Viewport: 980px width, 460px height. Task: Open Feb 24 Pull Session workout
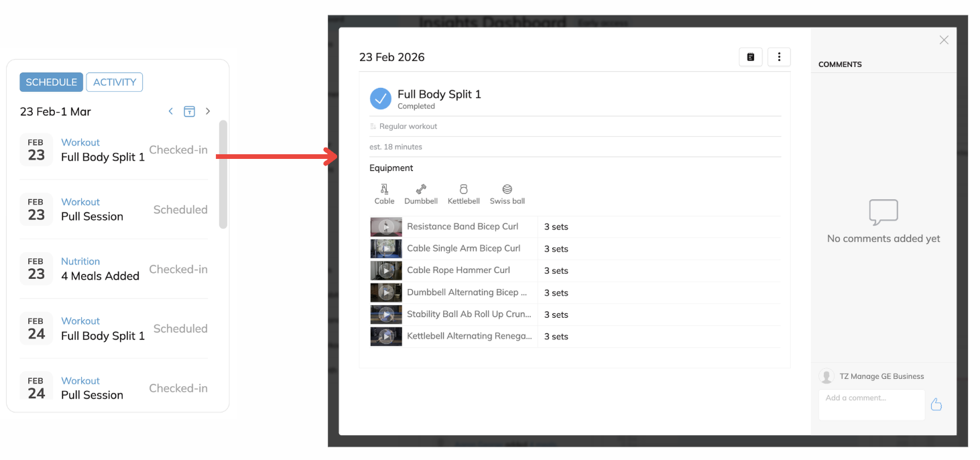[114, 388]
